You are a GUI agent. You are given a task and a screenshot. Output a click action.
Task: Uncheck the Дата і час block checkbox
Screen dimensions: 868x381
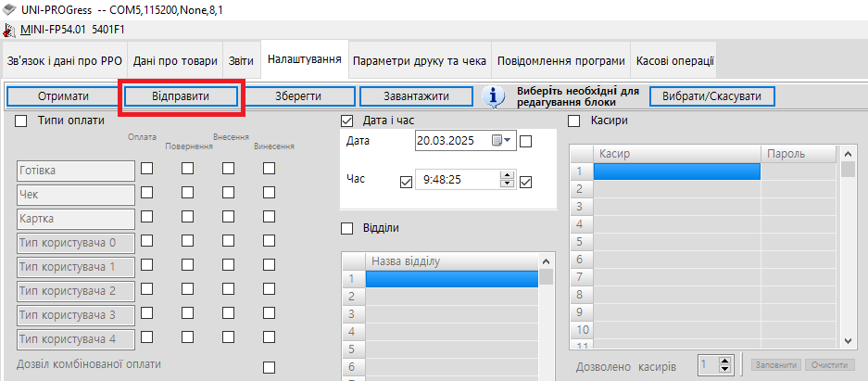coord(347,121)
